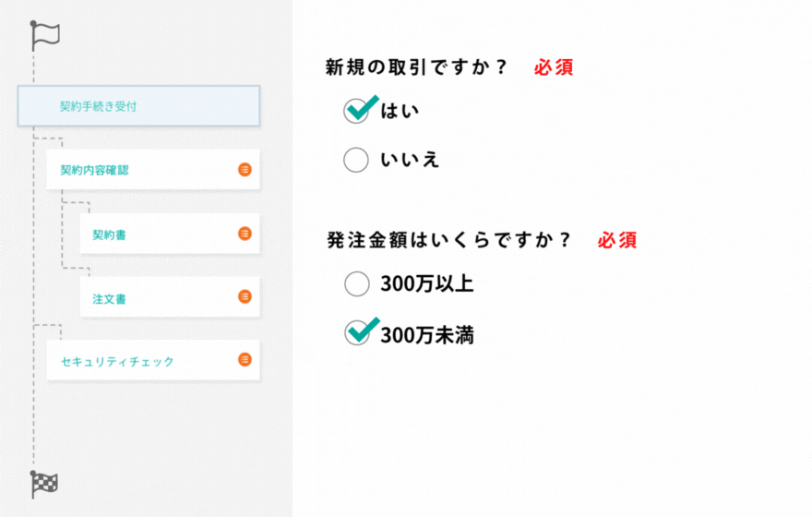Click the 新規の取引ですか question heading
Viewport: 812px width, 517px height.
(x=416, y=67)
